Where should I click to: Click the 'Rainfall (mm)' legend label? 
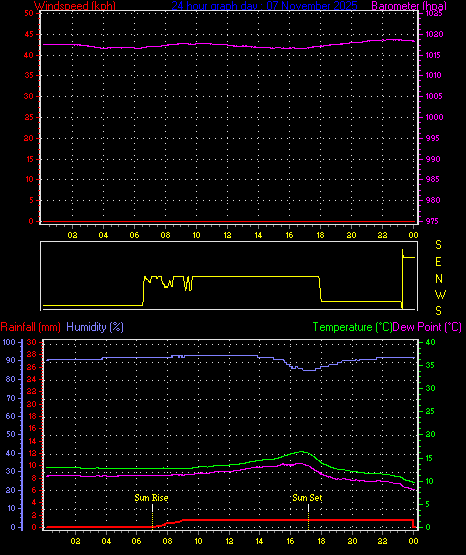[x=30, y=327]
